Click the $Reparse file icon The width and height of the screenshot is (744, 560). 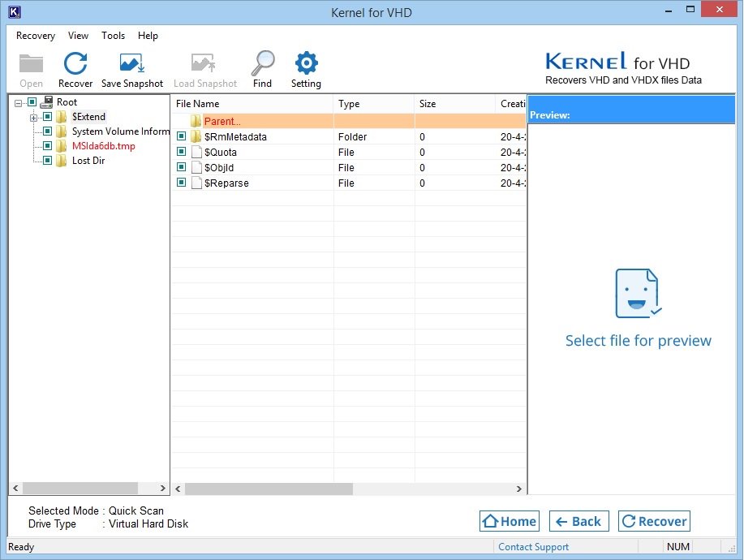coord(196,183)
